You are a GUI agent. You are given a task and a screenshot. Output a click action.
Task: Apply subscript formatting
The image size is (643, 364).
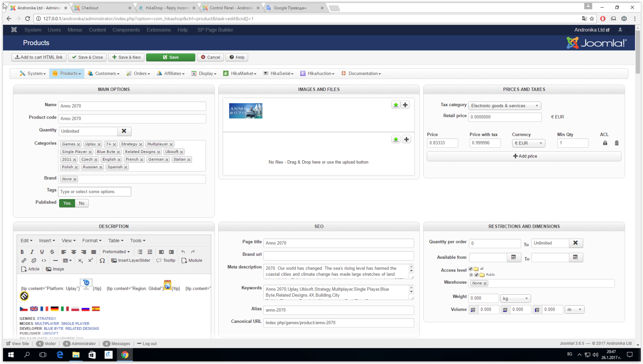(80, 261)
